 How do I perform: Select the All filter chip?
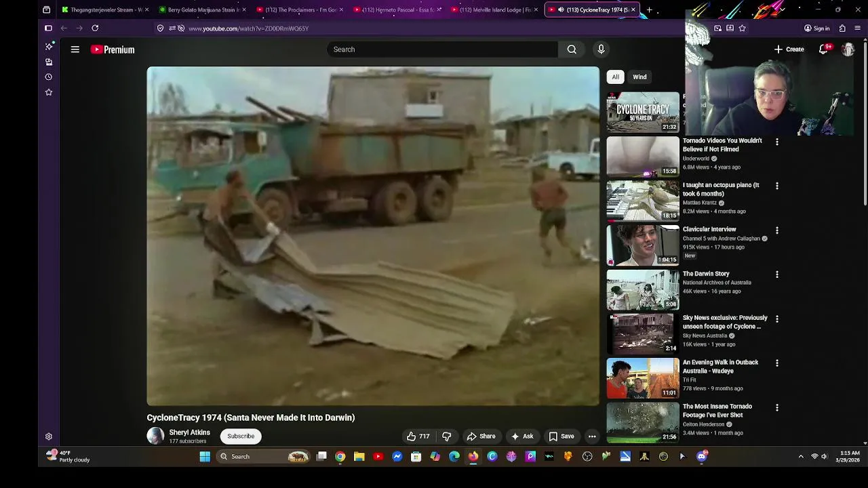(615, 77)
